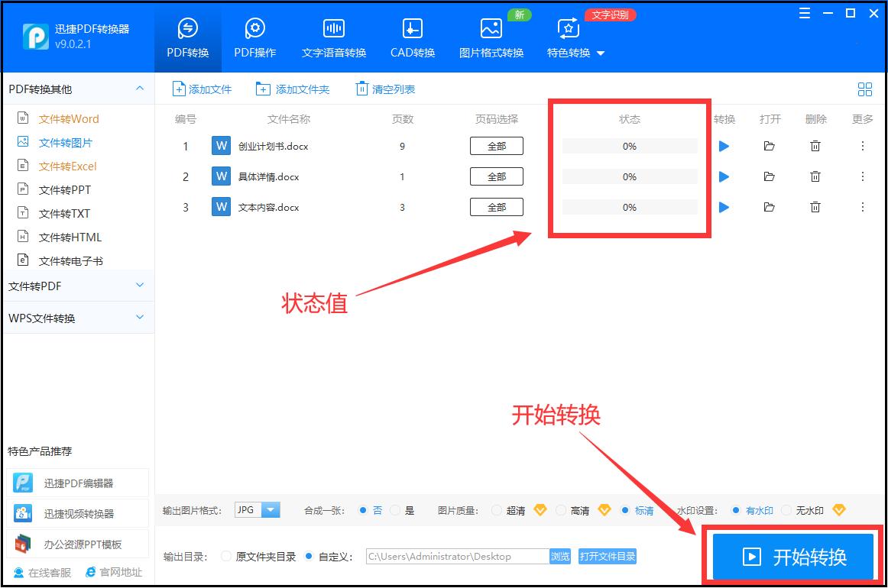Collapse the PDF转换其他 section
Image resolution: width=888 pixels, height=588 pixels.
coord(76,89)
